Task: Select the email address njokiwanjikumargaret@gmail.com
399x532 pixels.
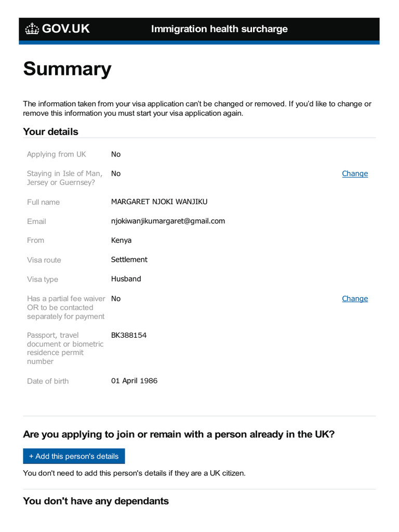Action: (168, 221)
